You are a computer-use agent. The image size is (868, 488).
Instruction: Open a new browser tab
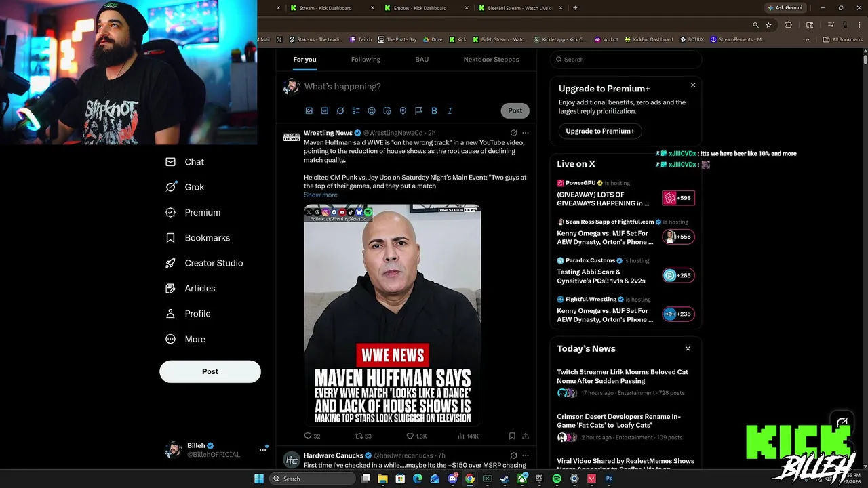[575, 8]
